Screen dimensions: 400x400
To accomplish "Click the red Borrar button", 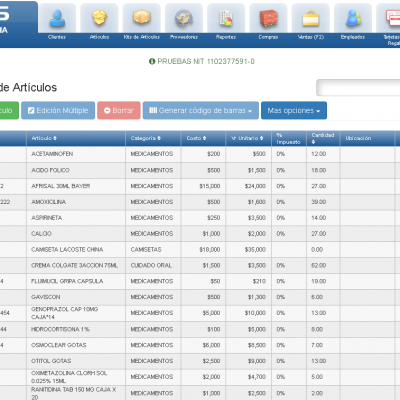I will point(119,110).
